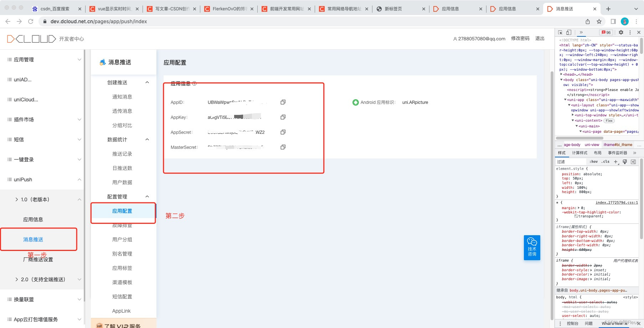Screen dimensions: 644x328
Task: Switch to the 事件监听器 tab
Action: point(618,153)
